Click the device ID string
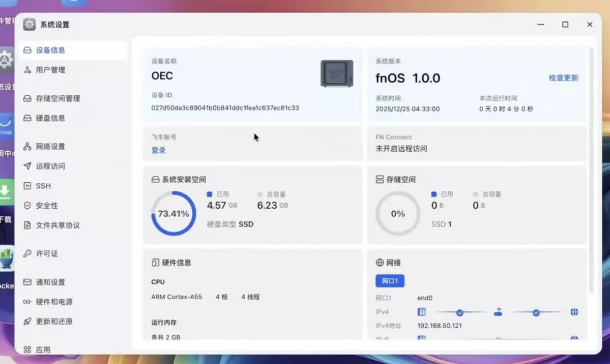The width and height of the screenshot is (610, 364). [x=225, y=108]
